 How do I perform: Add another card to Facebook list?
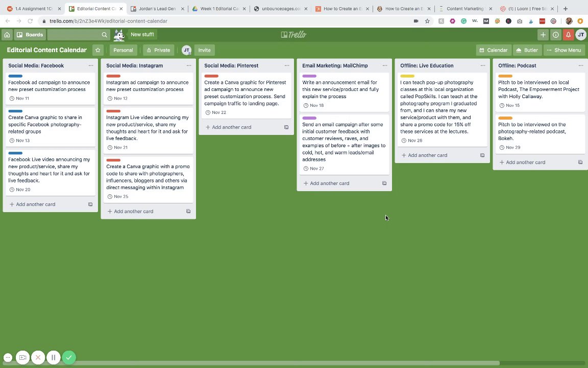[32, 204]
